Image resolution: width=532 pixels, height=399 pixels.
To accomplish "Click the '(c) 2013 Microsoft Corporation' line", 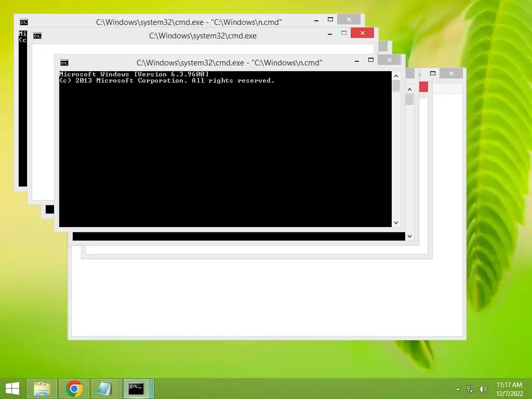I will [x=167, y=81].
